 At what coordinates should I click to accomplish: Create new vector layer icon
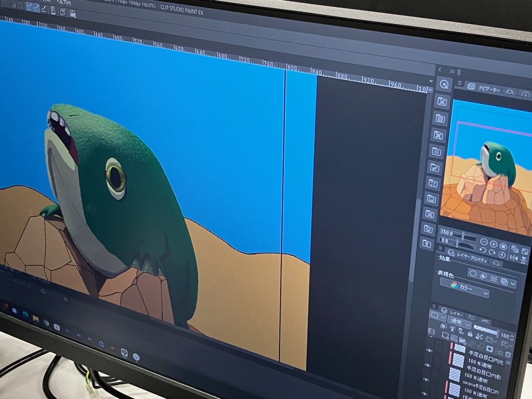pos(453,337)
